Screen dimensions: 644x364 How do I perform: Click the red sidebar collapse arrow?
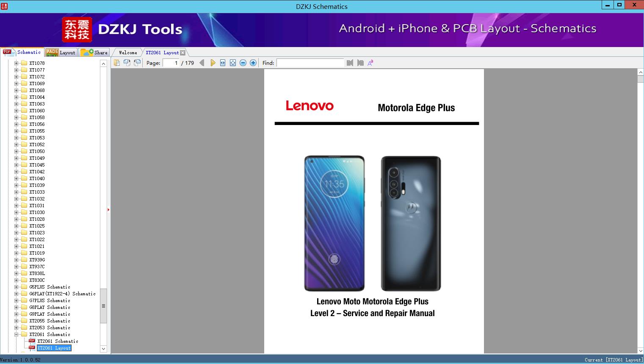click(108, 209)
